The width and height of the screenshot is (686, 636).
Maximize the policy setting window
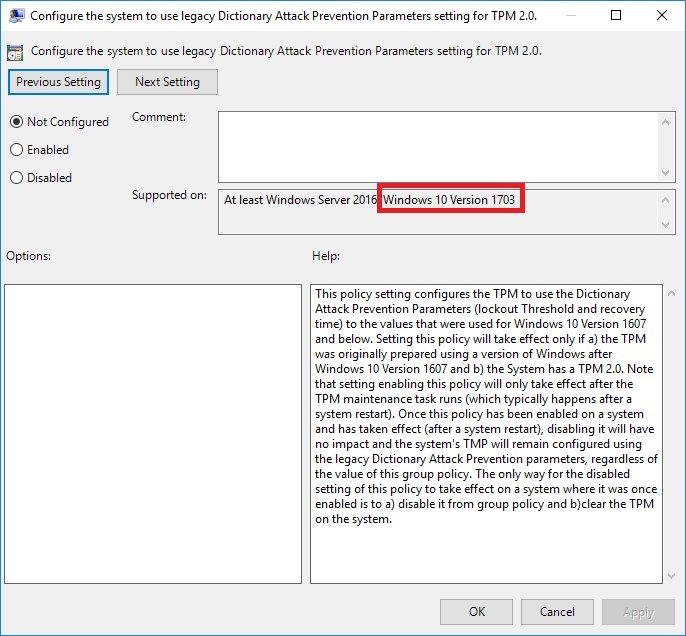coord(615,16)
